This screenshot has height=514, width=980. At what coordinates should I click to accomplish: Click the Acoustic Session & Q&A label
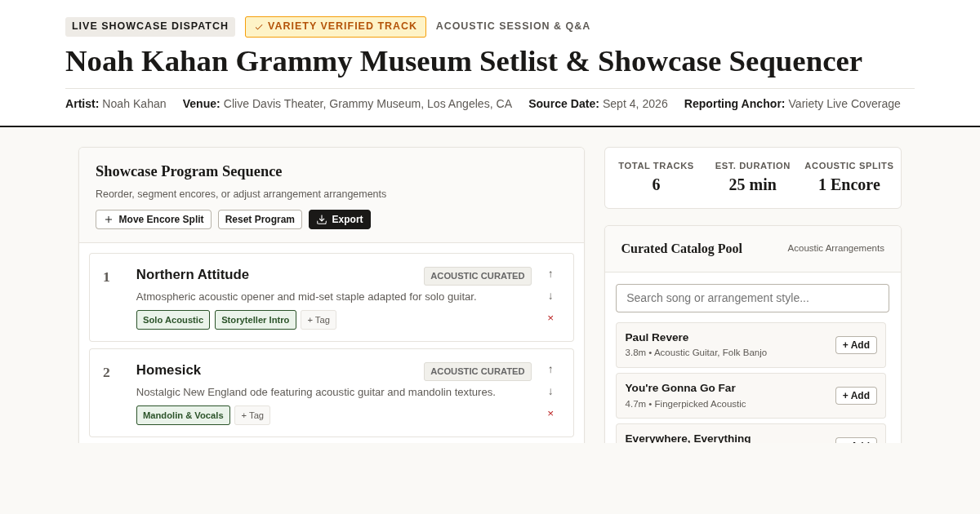[513, 26]
